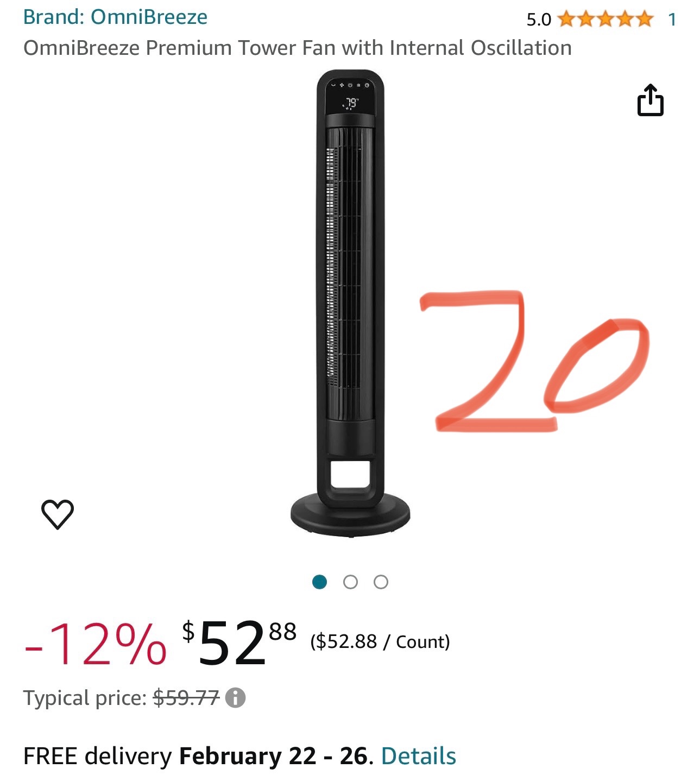Open delivery Details link

[x=418, y=756]
